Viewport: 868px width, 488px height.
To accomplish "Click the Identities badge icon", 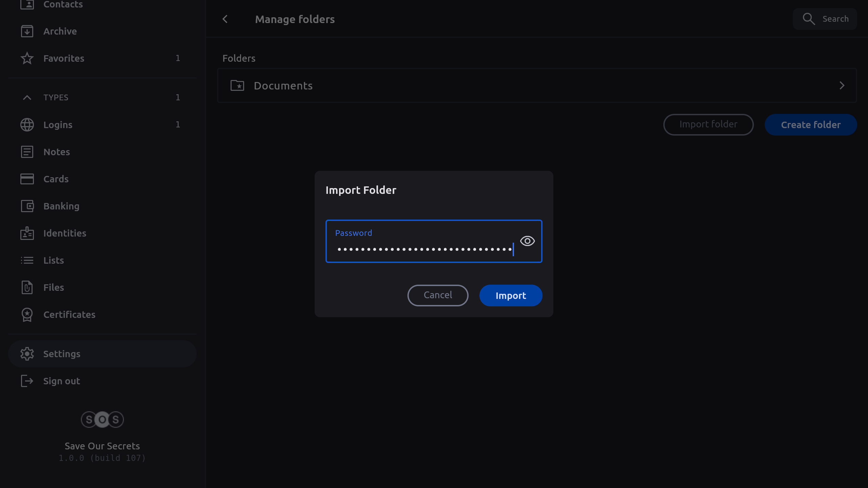I will coord(27,233).
